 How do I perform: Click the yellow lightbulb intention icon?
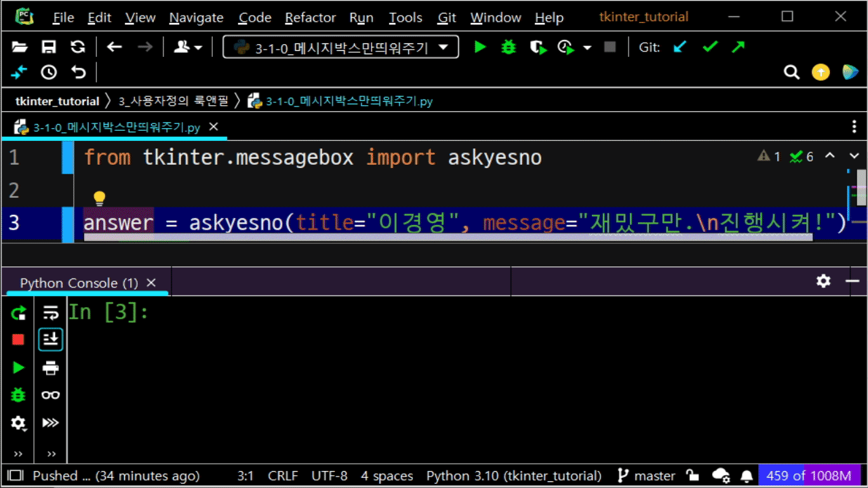pos(100,198)
